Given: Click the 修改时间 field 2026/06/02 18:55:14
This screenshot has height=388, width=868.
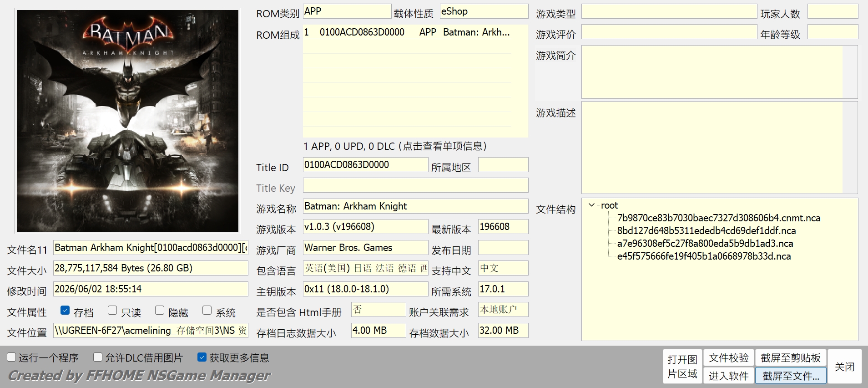Looking at the screenshot, I should click(x=151, y=289).
